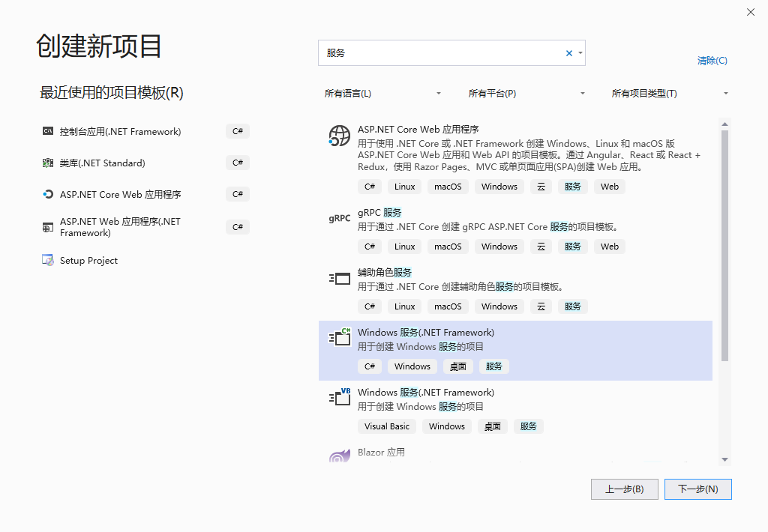Select the gRPC 服务 template title
The height and width of the screenshot is (532, 768).
pyautogui.click(x=379, y=212)
